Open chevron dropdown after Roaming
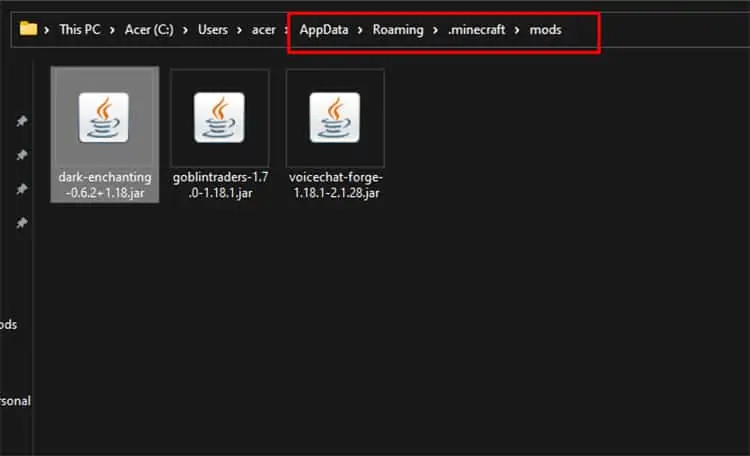 (x=435, y=30)
